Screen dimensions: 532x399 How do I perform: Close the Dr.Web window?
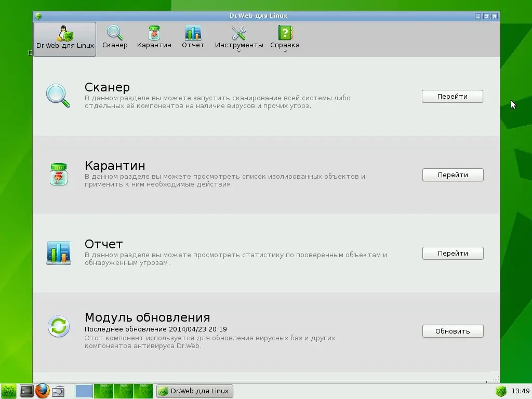[495, 16]
